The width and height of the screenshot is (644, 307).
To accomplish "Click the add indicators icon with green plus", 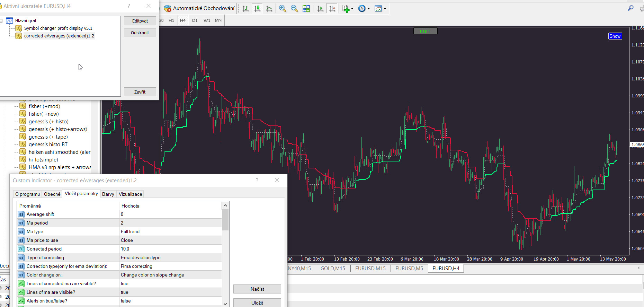I will coord(346,9).
